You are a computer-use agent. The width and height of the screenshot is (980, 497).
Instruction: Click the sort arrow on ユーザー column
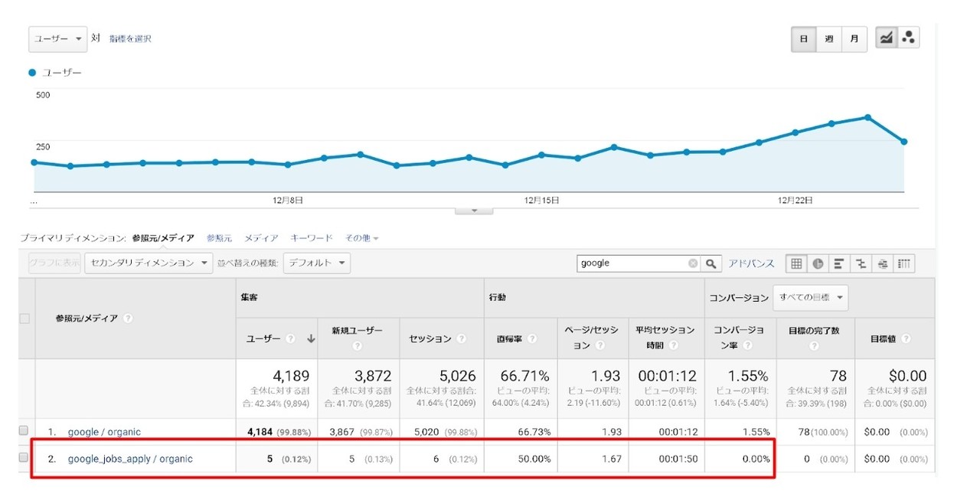(311, 338)
